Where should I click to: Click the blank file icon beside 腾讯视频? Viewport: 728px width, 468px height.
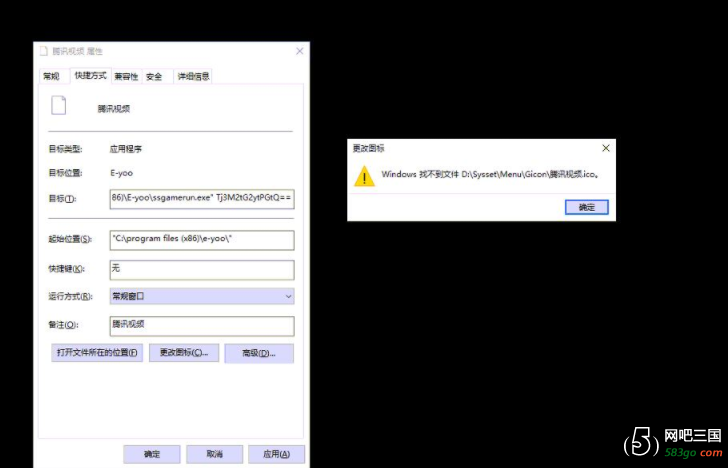[x=58, y=105]
